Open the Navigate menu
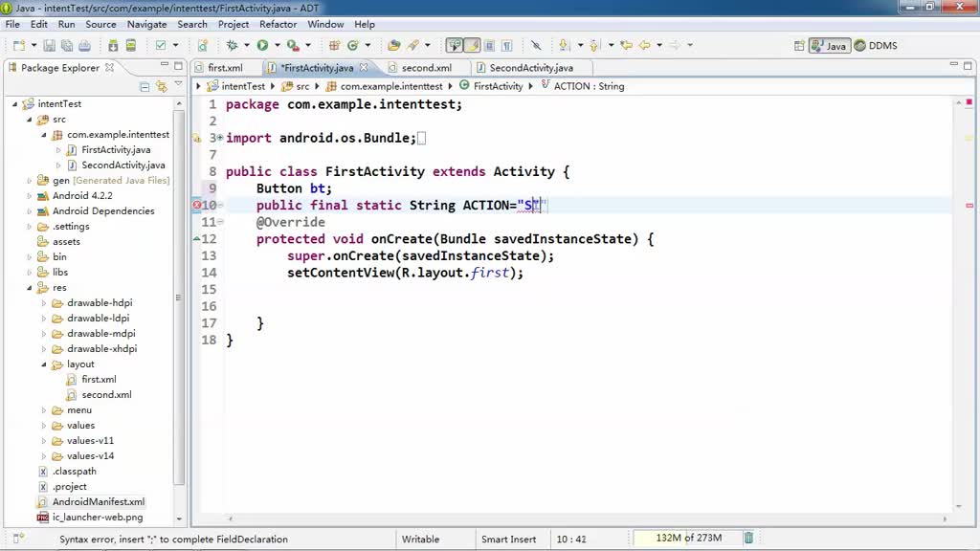Viewport: 980px width, 551px height. tap(146, 24)
